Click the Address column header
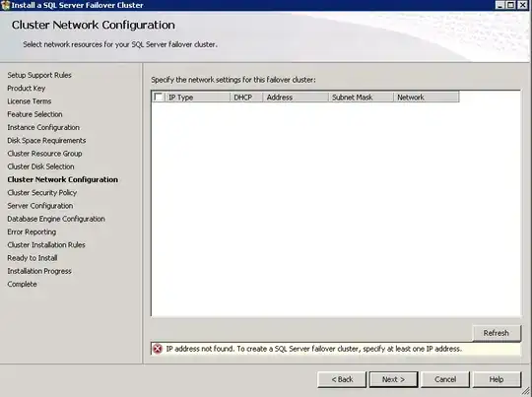The height and width of the screenshot is (397, 532). coord(296,98)
